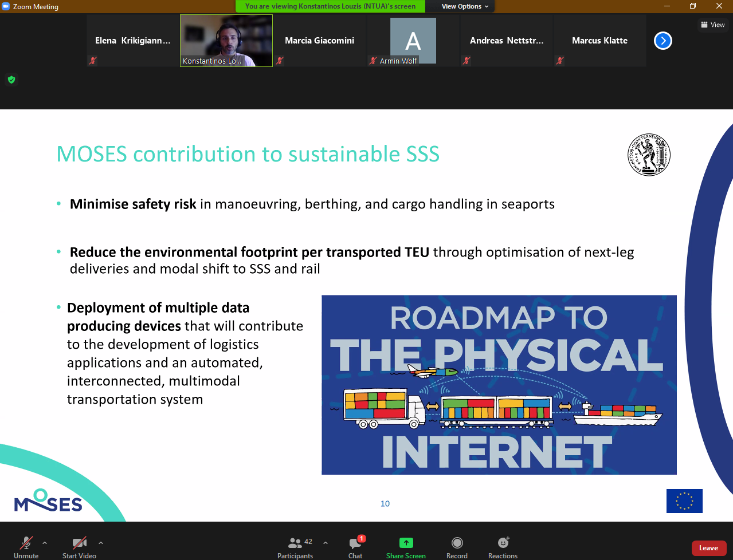Click the green encryption shield icon
Viewport: 733px width, 560px height.
(x=11, y=80)
